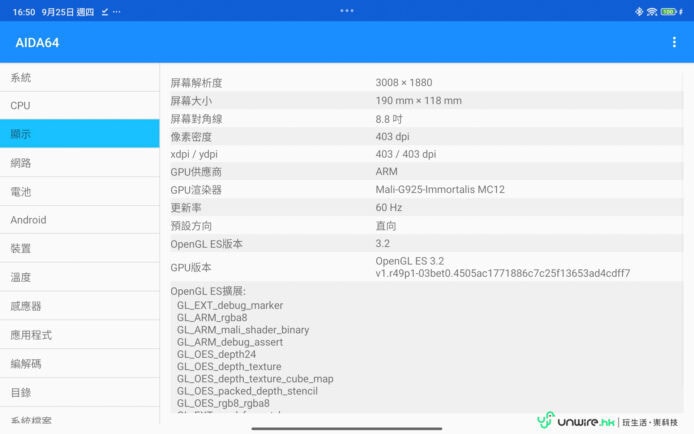
Task: Tap the three-dot handle at top center
Action: tap(347, 11)
